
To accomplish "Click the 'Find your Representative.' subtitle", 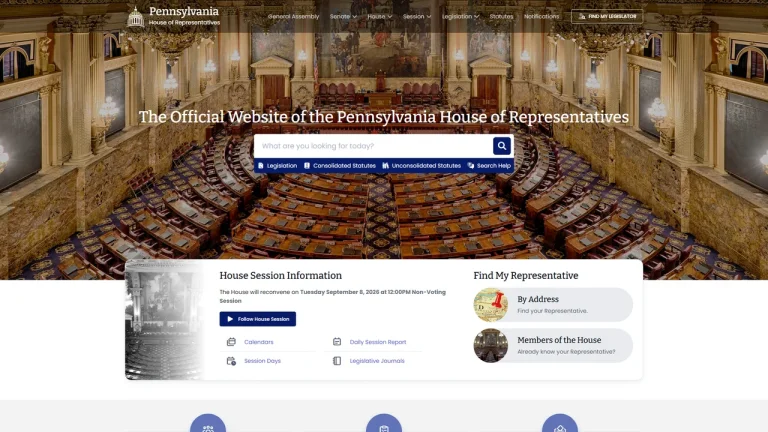I will coord(552,311).
